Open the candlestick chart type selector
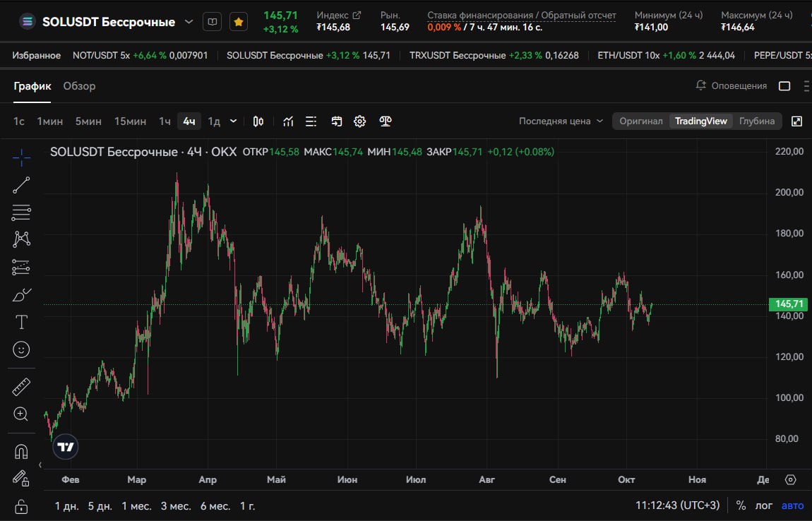The image size is (812, 521). (x=258, y=121)
